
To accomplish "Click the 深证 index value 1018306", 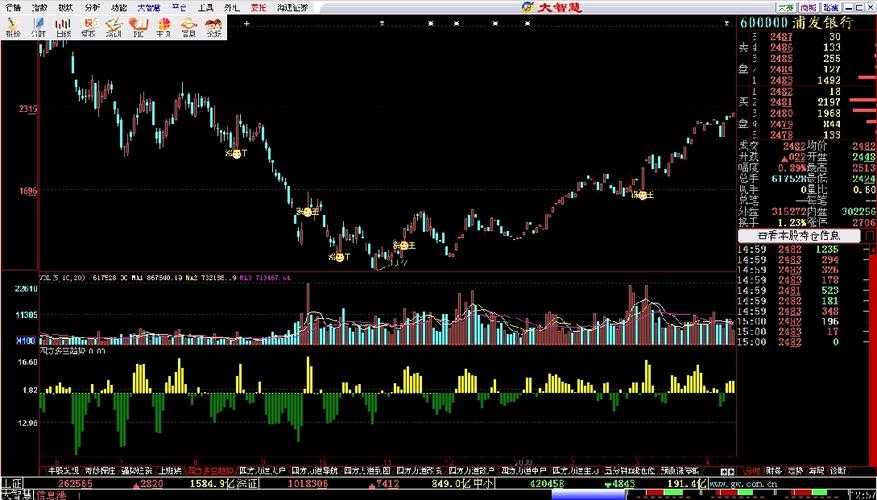I will [x=307, y=484].
